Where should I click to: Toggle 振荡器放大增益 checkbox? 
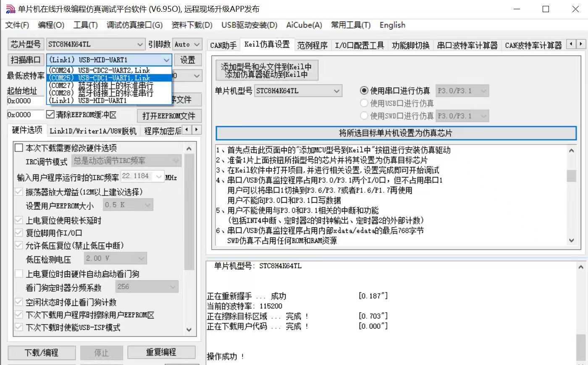(x=19, y=192)
